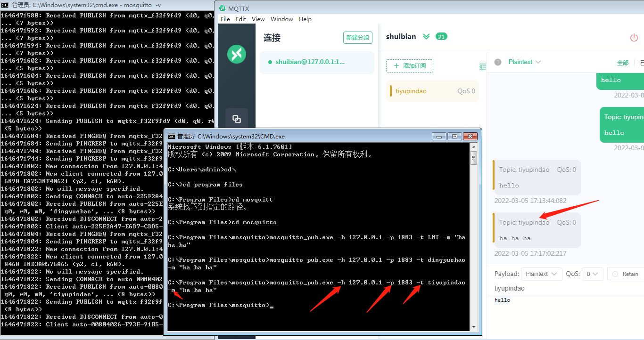Click the shuibian connection title

tap(401, 37)
